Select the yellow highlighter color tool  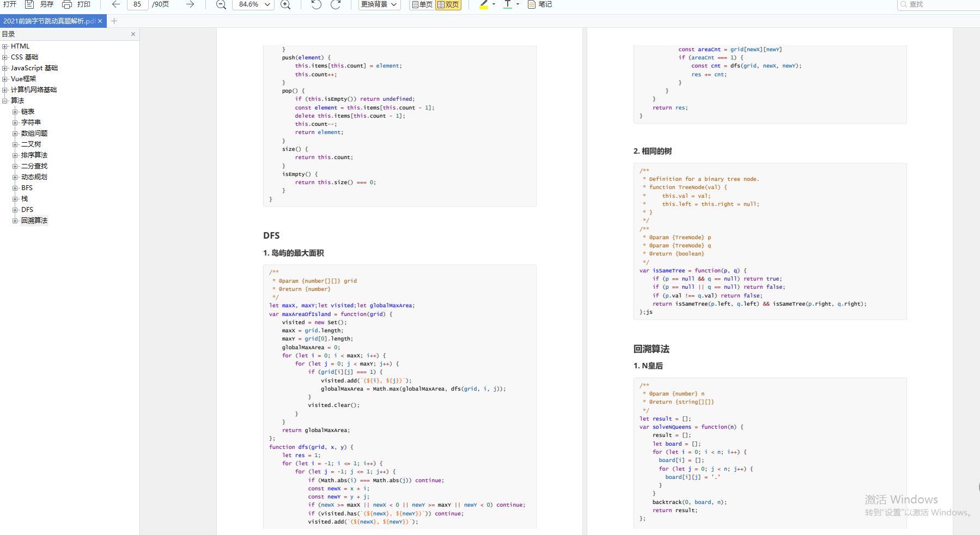click(x=483, y=4)
